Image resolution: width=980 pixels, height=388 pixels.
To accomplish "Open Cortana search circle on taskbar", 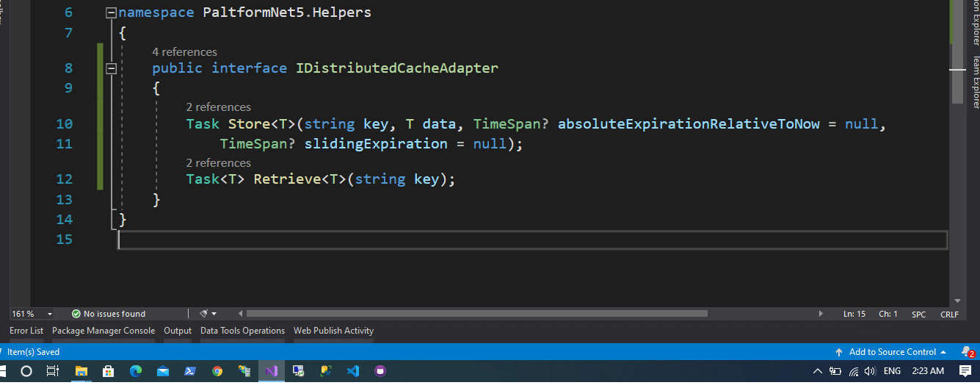I will click(x=26, y=371).
